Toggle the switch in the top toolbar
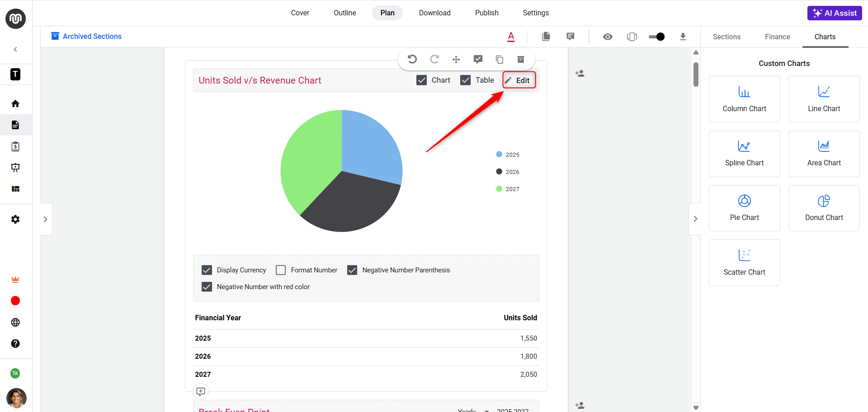Screen dimensions: 868x412 tap(657, 37)
